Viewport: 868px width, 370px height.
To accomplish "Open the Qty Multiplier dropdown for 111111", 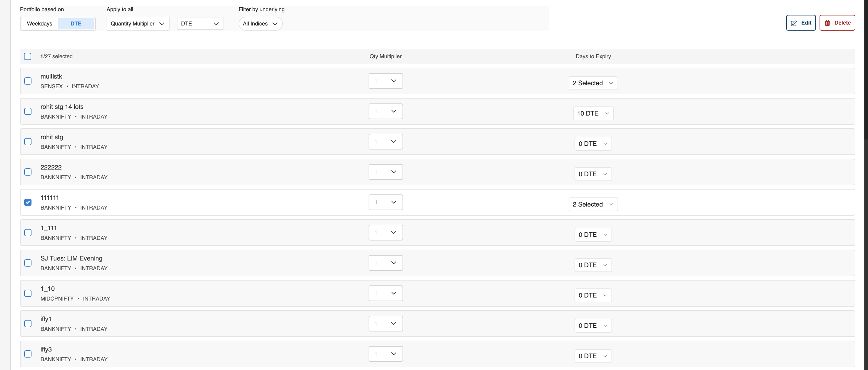I will 385,202.
